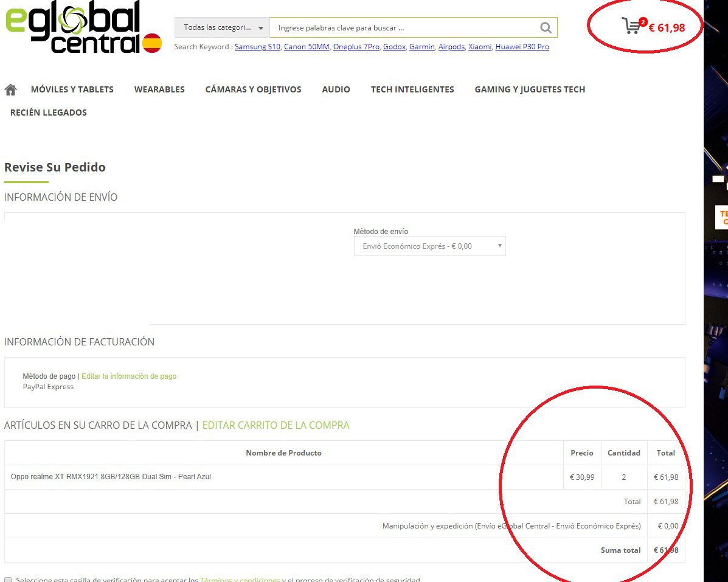Click the product name Oppo realme XT RMX1921
Image resolution: width=728 pixels, height=582 pixels.
click(x=111, y=477)
